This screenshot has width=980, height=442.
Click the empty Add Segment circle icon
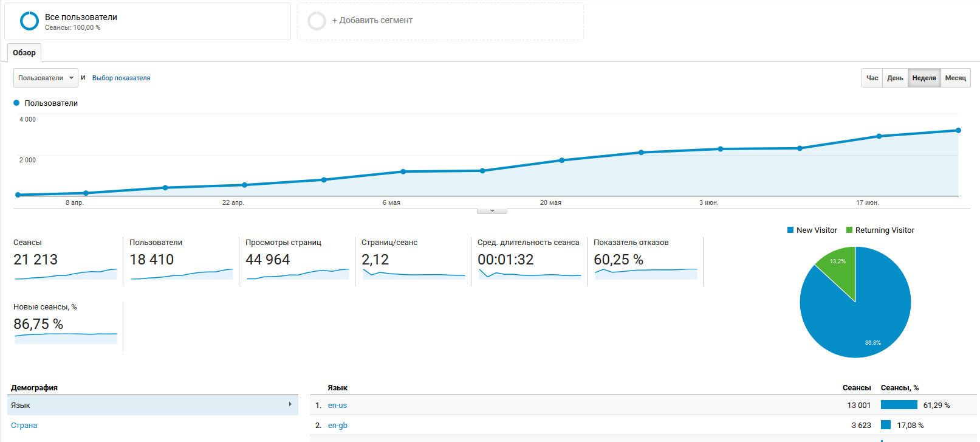click(x=317, y=21)
